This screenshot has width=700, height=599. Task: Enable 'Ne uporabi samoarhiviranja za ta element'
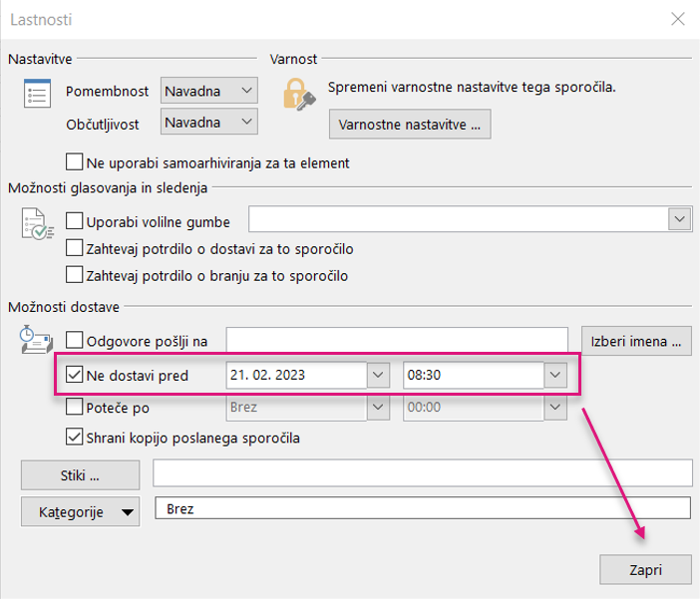[x=74, y=162]
